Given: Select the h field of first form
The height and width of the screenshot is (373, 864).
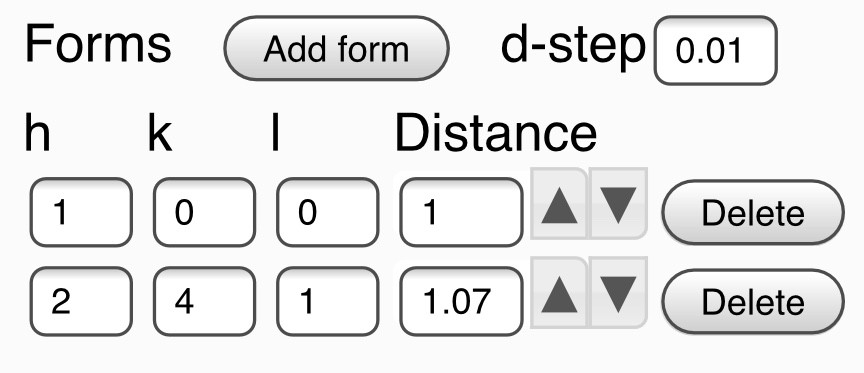Looking at the screenshot, I should [81, 212].
